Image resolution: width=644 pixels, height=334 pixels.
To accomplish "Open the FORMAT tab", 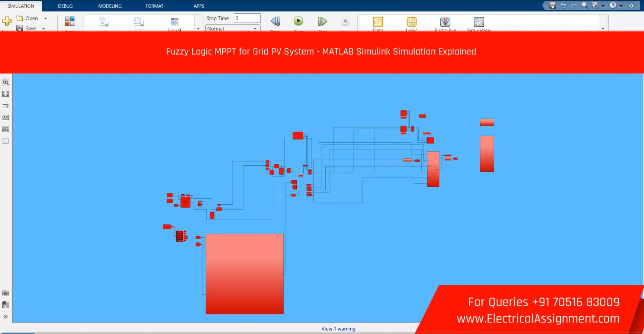I will 154,6.
